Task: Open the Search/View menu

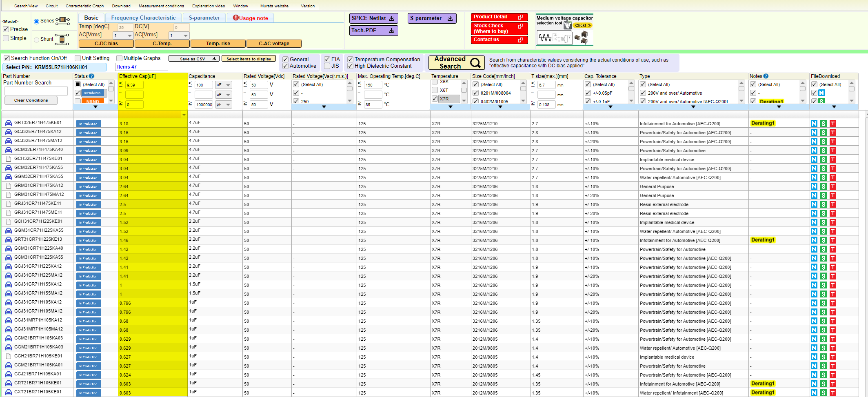Action: (26, 6)
